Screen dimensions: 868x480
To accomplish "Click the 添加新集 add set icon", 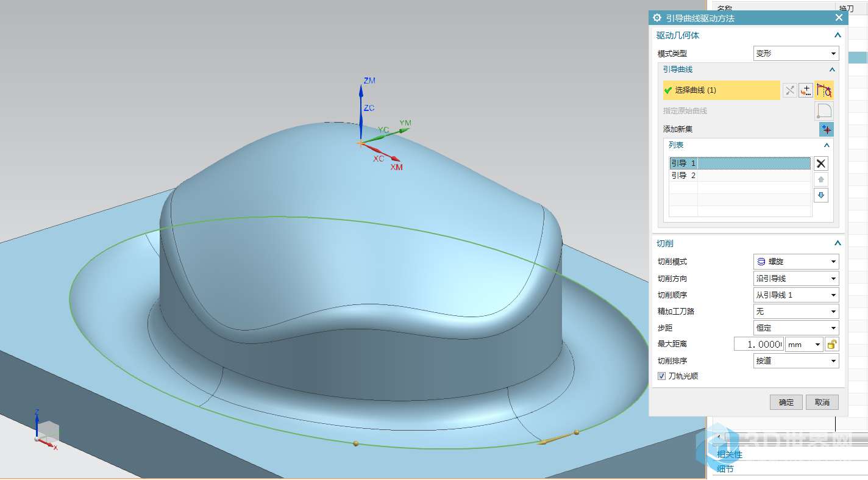I will click(x=826, y=129).
